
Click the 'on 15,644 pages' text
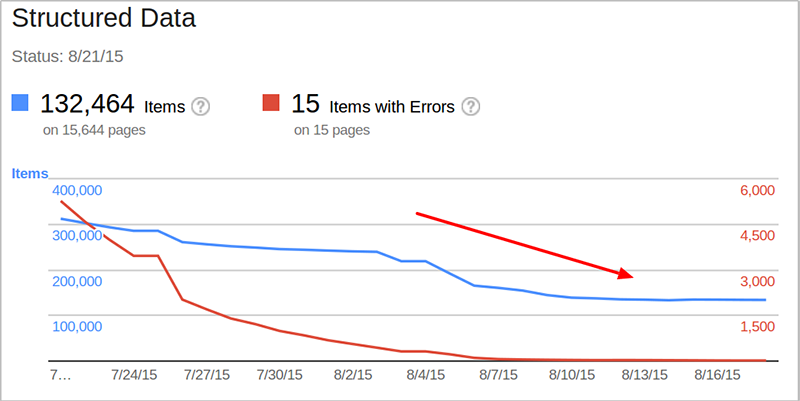(x=94, y=130)
